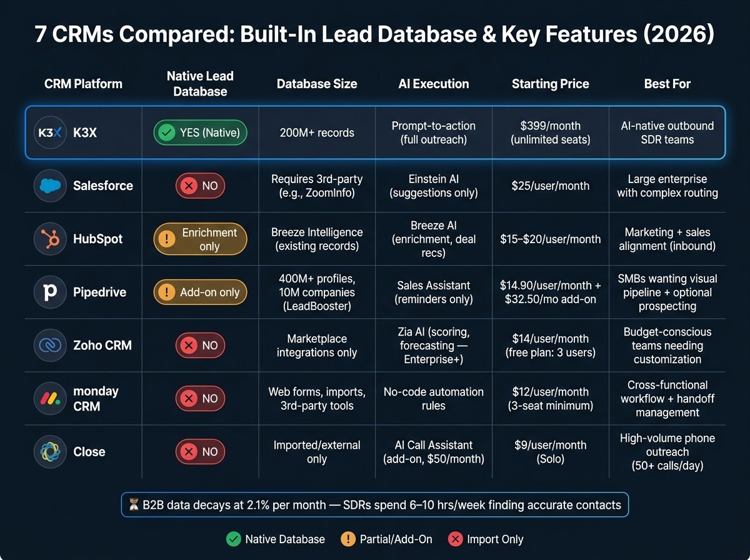Click the 'AI-native outbound SDR teams' cell
This screenshot has width=750, height=560.
[667, 132]
